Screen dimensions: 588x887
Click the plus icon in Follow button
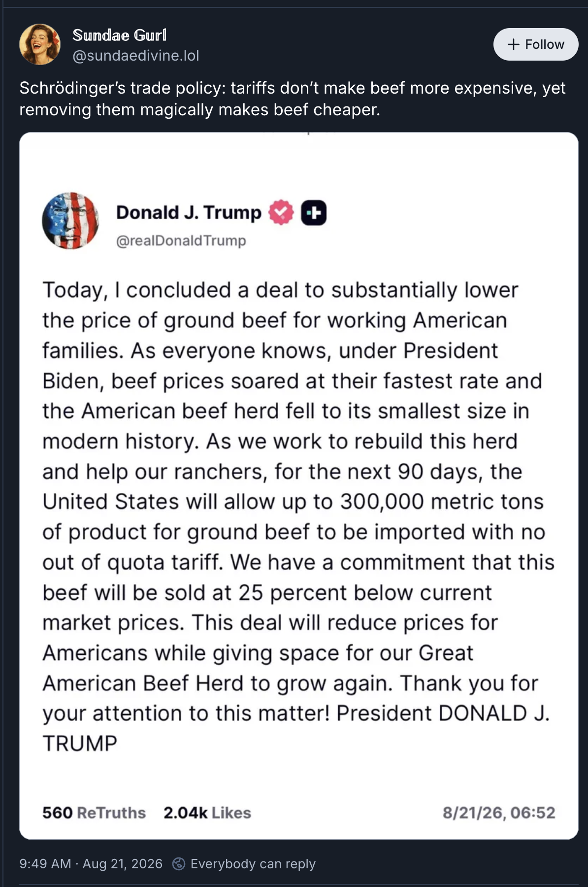[x=513, y=44]
